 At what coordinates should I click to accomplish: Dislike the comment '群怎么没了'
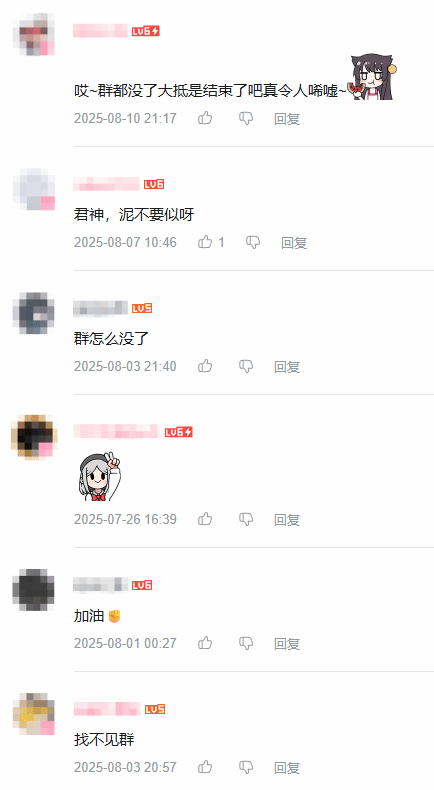pos(245,366)
